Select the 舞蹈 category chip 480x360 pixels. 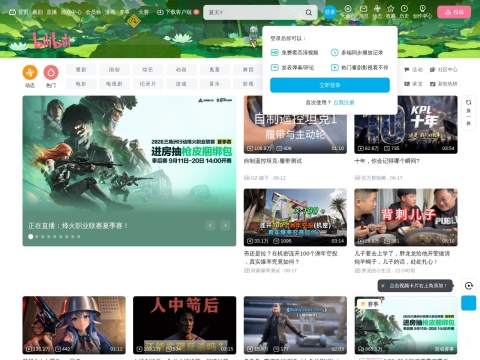pyautogui.click(x=248, y=70)
